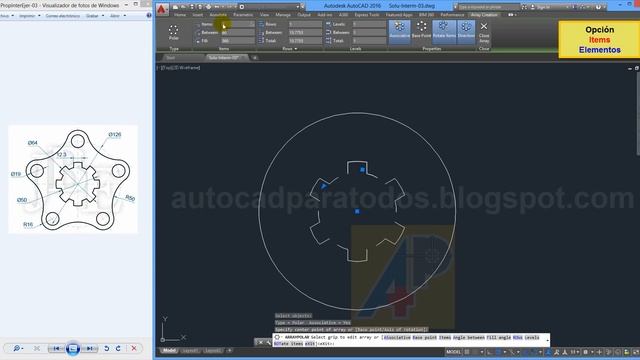
Task: Open the Grabar menu in Photo Viewer
Action: [x=95, y=16]
